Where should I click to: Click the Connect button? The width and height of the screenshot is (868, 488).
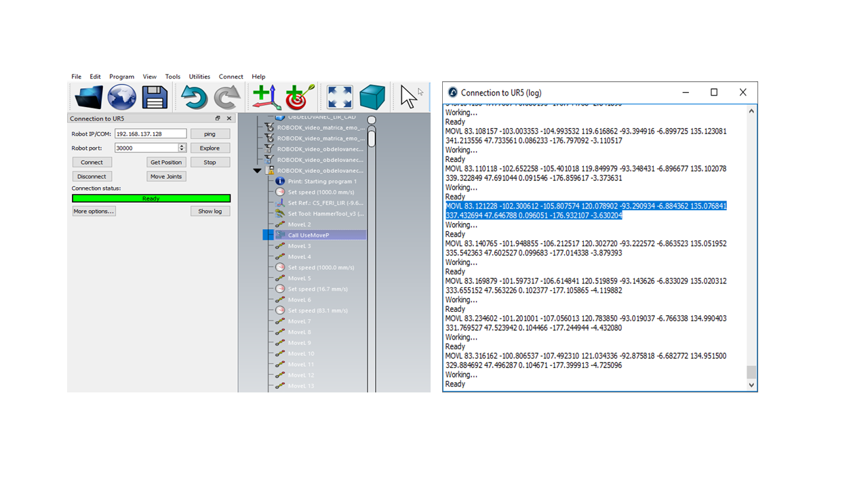pyautogui.click(x=92, y=163)
